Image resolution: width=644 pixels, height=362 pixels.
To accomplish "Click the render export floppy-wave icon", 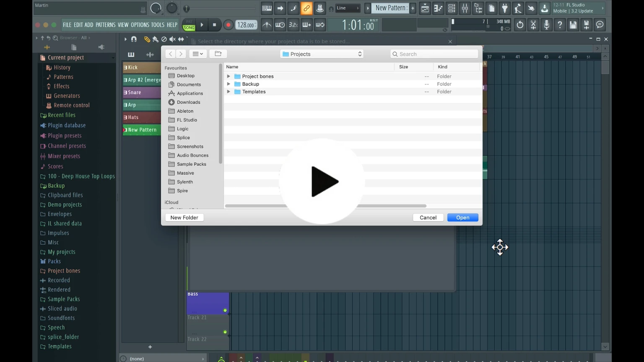I will point(587,25).
